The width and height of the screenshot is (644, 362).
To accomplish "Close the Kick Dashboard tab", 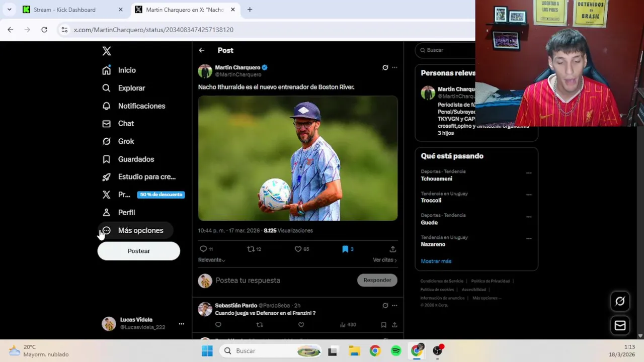I will tap(120, 10).
